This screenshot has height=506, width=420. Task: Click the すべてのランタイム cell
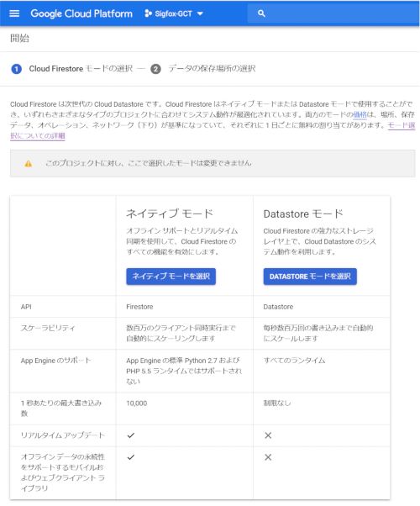click(x=294, y=361)
